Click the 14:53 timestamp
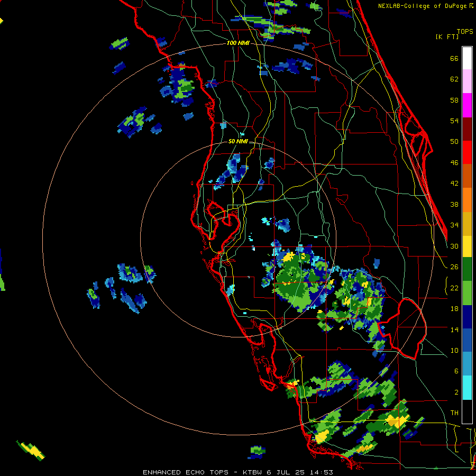476x476 pixels. (322, 472)
